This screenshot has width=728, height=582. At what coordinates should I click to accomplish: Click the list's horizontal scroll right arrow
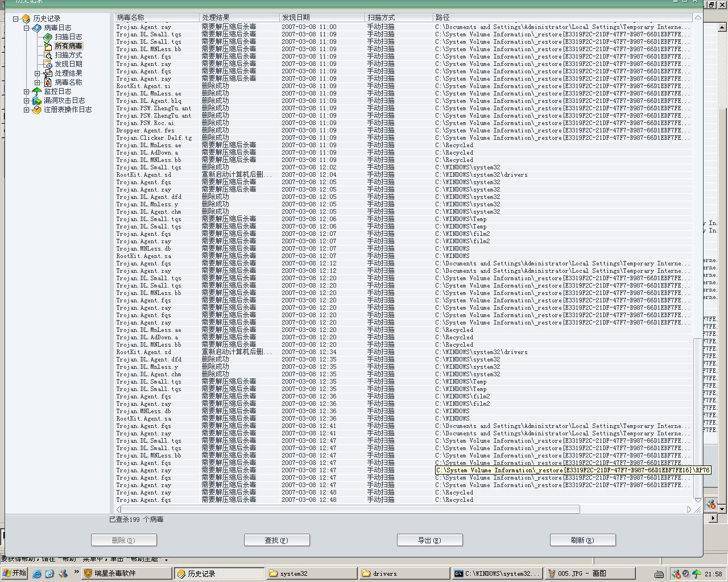pyautogui.click(x=689, y=509)
